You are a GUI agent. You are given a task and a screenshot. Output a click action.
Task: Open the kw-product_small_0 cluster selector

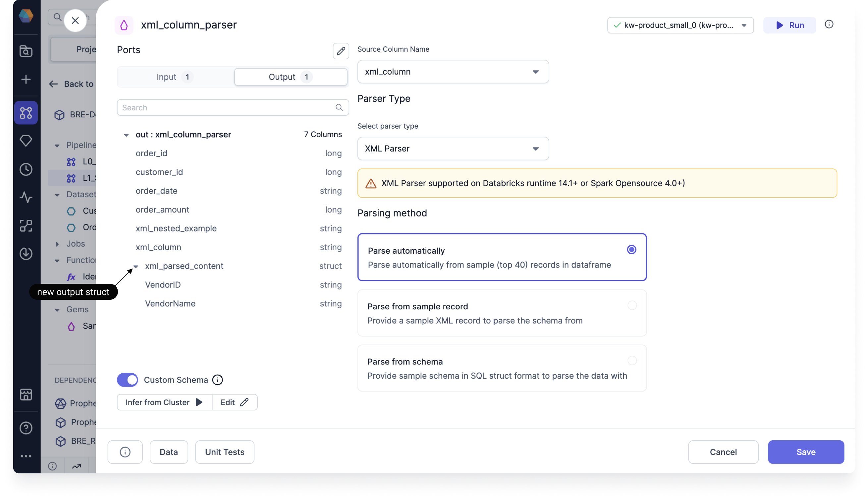tap(680, 26)
